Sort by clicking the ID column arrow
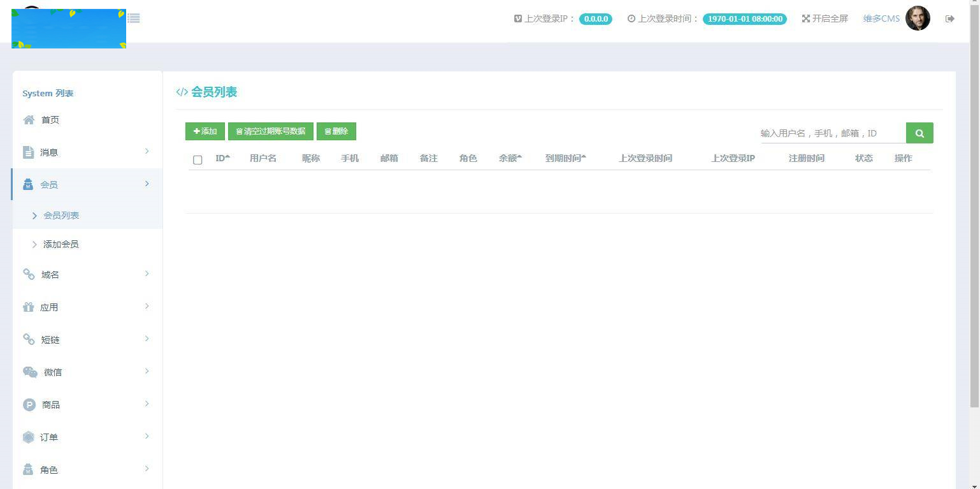This screenshot has width=980, height=489. point(227,156)
